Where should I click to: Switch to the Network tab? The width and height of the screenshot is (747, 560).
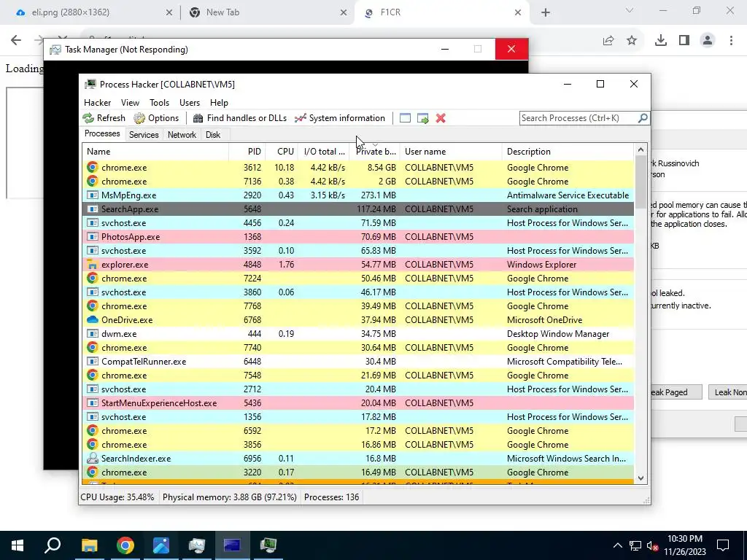coord(182,135)
